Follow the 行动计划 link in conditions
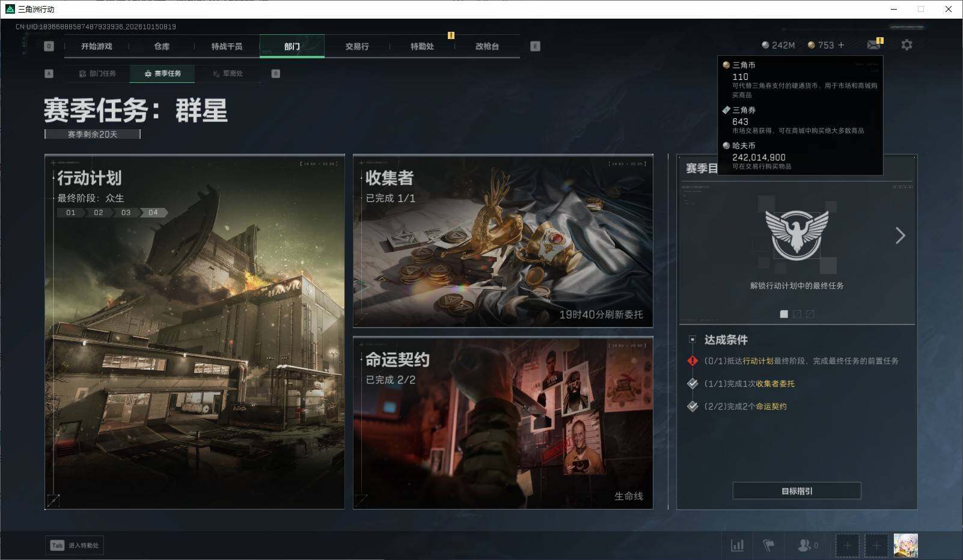Viewport: 963px width, 560px height. [758, 361]
